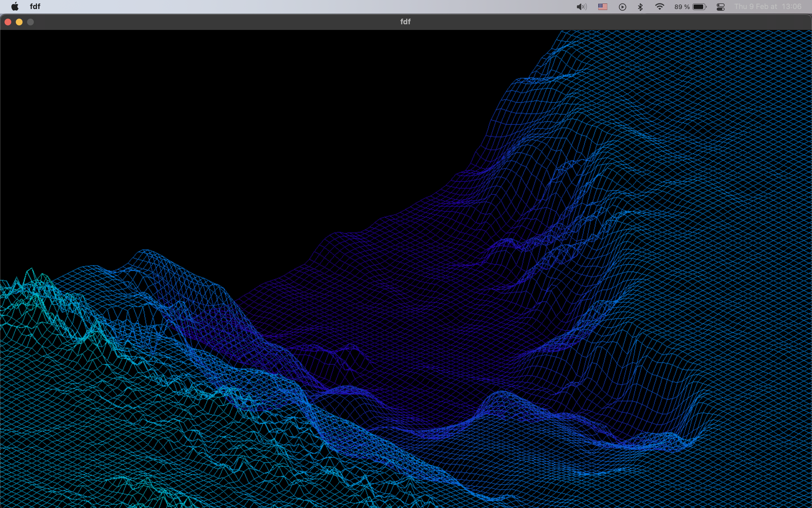
Task: Click the Now Playing icon
Action: click(623, 7)
